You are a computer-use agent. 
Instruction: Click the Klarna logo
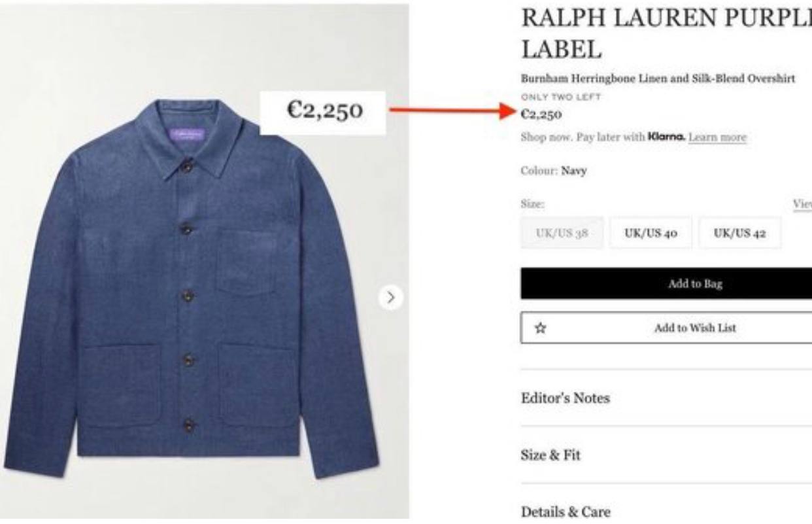pyautogui.click(x=666, y=137)
